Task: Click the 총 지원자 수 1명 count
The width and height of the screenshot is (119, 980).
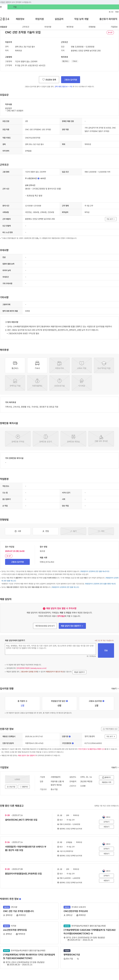Action: click(x=23, y=706)
